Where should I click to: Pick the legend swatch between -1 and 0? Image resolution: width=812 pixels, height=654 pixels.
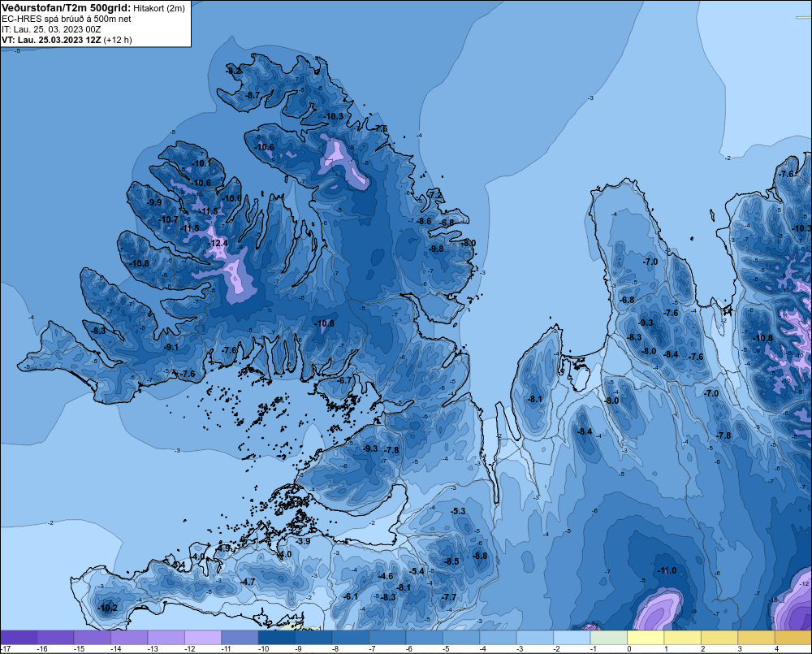608,638
